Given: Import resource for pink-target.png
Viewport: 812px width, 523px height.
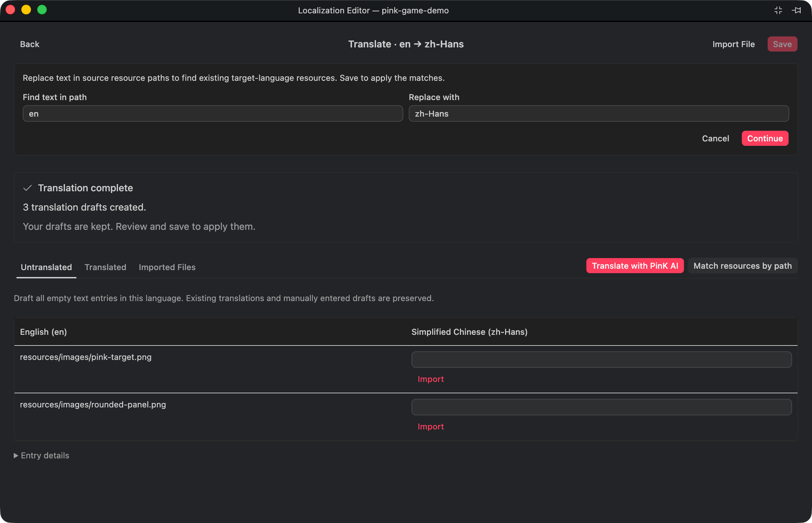Looking at the screenshot, I should 431,379.
